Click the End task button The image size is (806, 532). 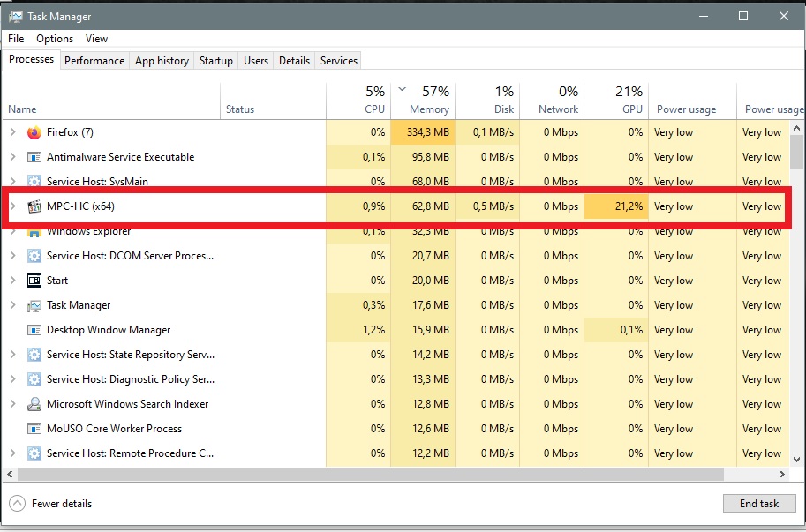click(x=759, y=504)
